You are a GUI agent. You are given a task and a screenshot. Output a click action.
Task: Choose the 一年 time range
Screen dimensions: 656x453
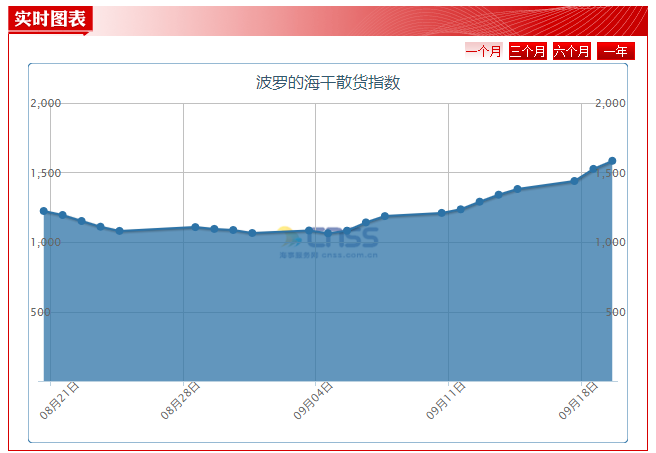(x=615, y=51)
